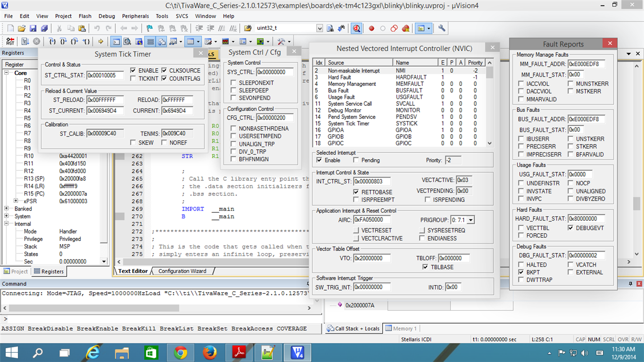644x362 pixels.
Task: Click the Run icon in debug toolbar
Action: (25, 41)
